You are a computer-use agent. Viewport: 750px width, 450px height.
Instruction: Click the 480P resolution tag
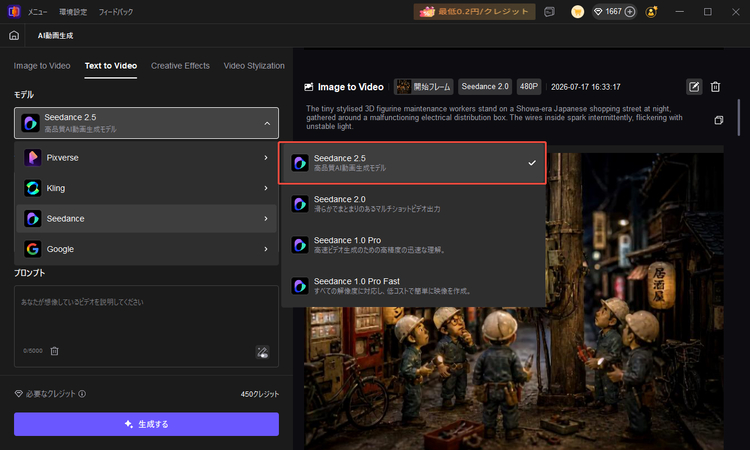click(529, 87)
